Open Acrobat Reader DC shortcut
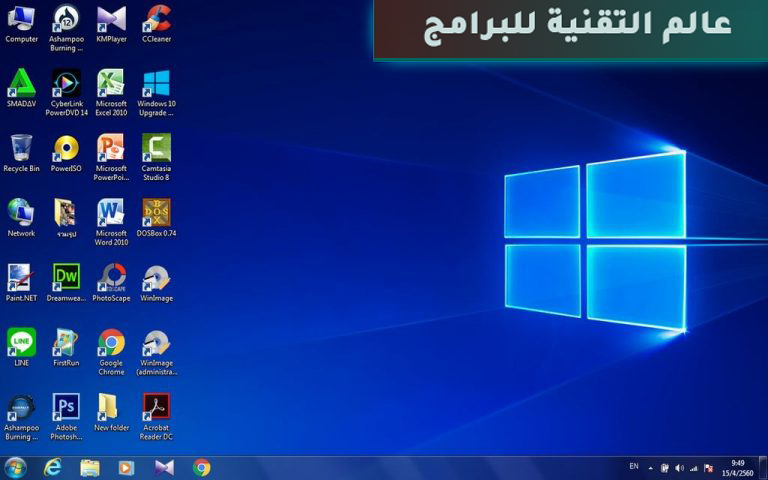The height and width of the screenshot is (480, 768). 156,417
